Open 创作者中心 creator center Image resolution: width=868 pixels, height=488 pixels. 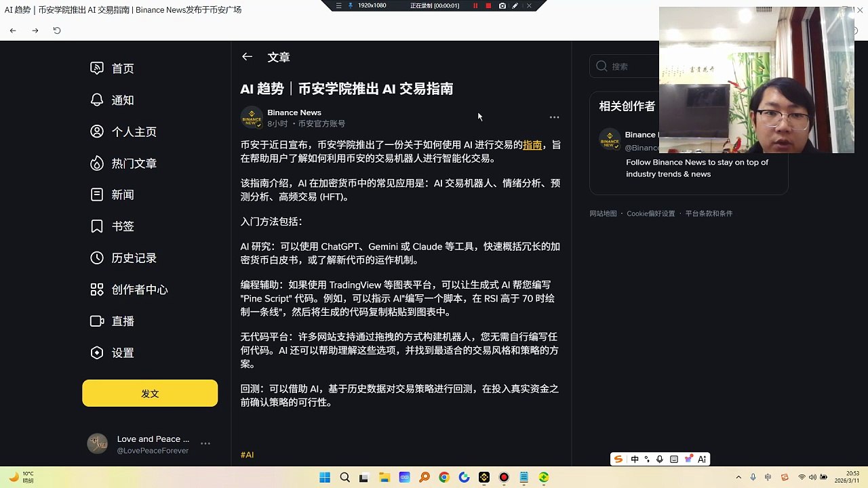pyautogui.click(x=140, y=290)
